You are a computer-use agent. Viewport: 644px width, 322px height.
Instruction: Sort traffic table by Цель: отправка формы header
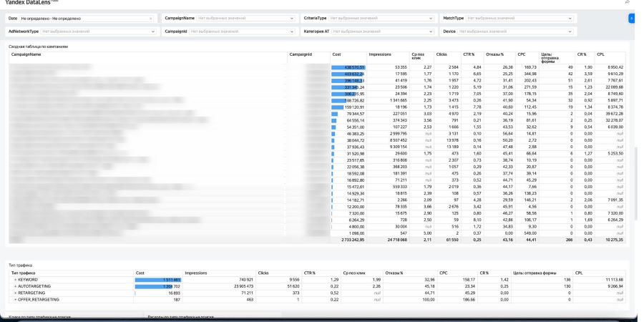click(x=535, y=273)
